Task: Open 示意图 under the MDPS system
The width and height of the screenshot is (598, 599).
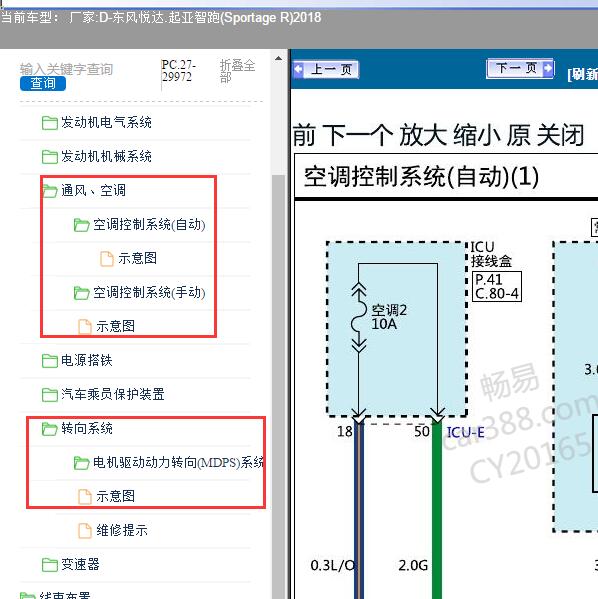Action: (115, 496)
